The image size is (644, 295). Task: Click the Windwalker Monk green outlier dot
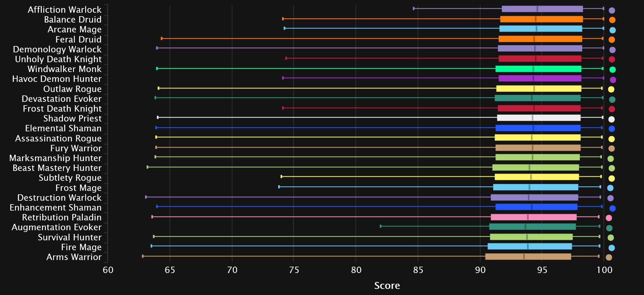click(612, 69)
